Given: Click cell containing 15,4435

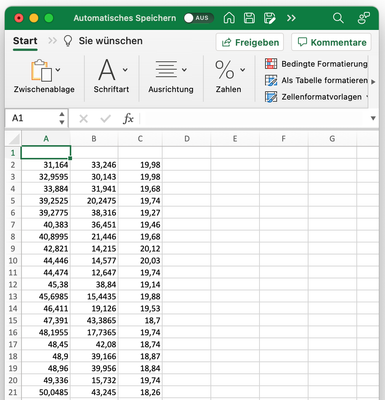Looking at the screenshot, I should point(94,297).
